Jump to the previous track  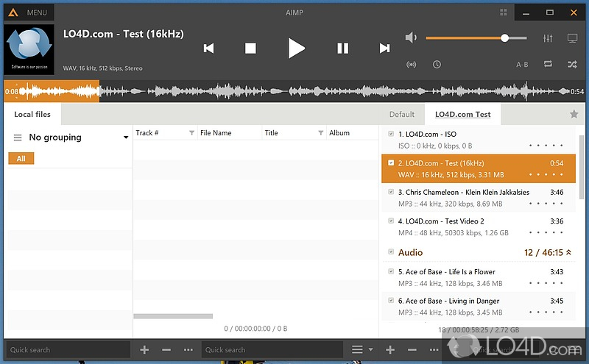[209, 48]
